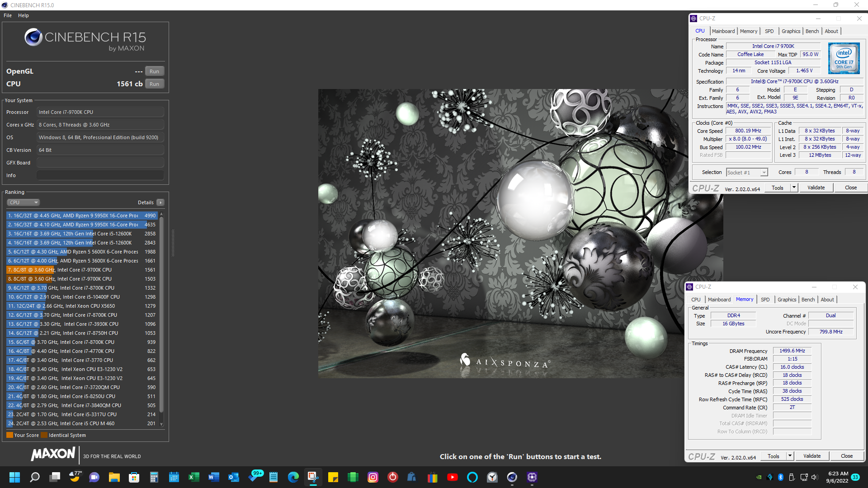868x488 pixels.
Task: Switch to SPD tab in top CPU-Z window
Action: click(769, 31)
